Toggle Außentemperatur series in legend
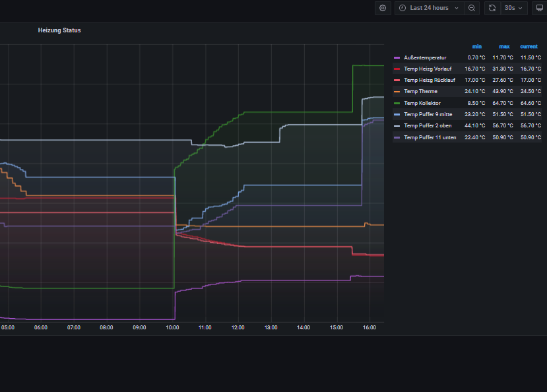This screenshot has width=547, height=392. (x=425, y=57)
